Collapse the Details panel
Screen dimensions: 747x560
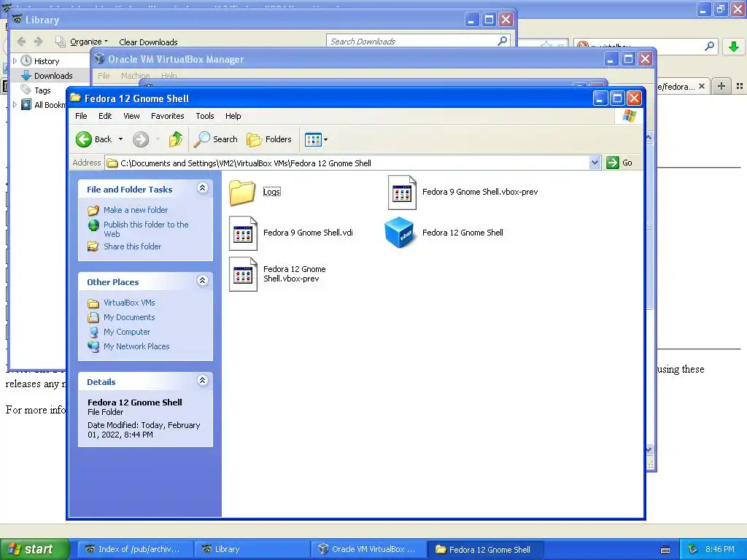pos(203,380)
